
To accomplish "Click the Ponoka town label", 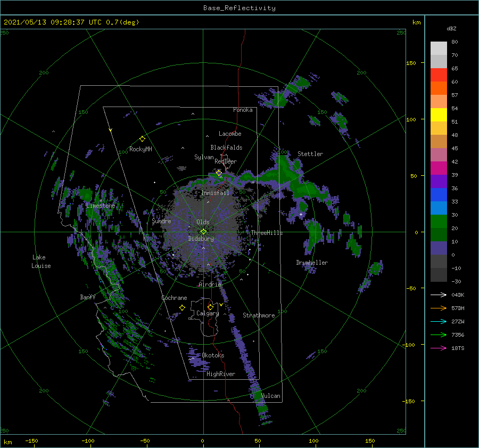I will click(243, 110).
